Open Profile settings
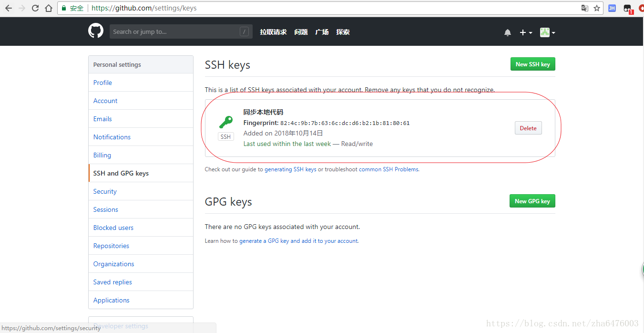 click(x=141, y=83)
